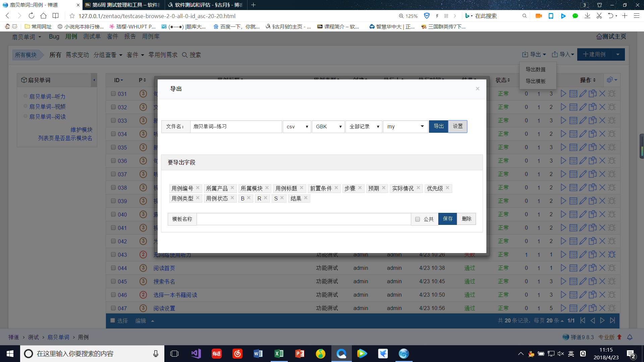Click the blue 导出 button

[x=438, y=126]
